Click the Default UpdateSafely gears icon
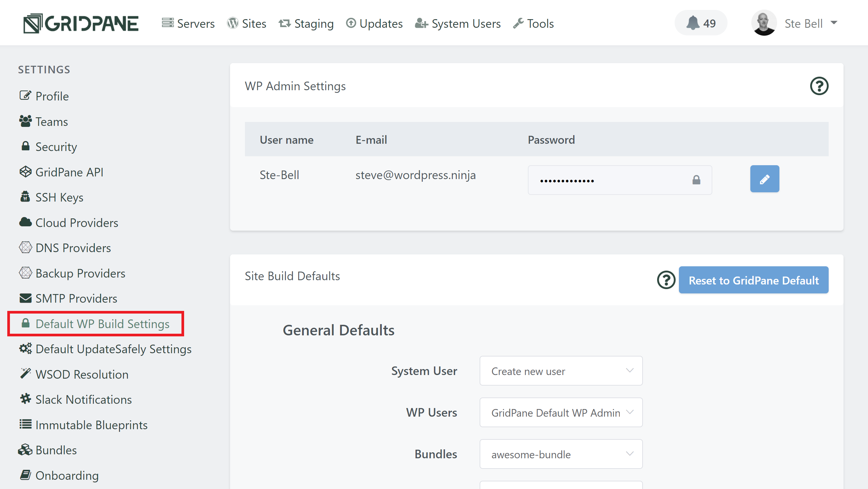 tap(25, 349)
